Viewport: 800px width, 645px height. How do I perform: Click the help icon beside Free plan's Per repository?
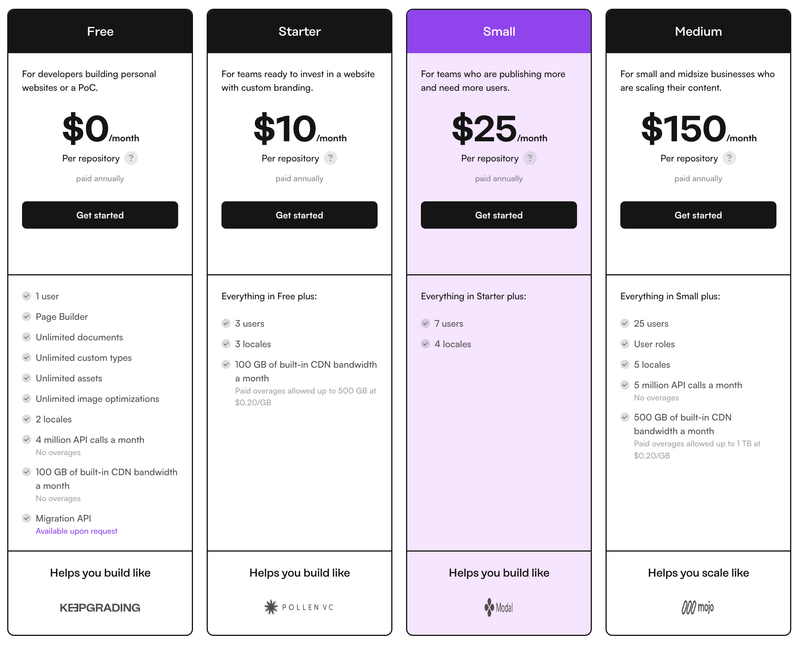pyautogui.click(x=131, y=158)
